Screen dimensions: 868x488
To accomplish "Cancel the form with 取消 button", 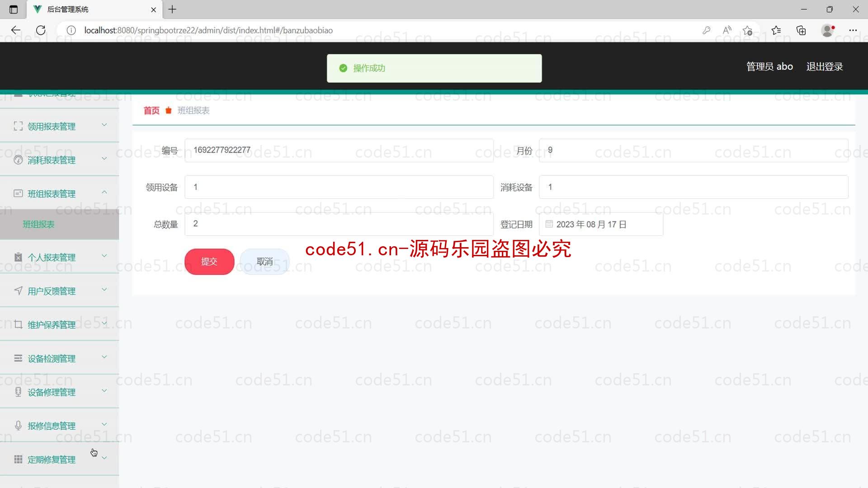I will coord(264,262).
